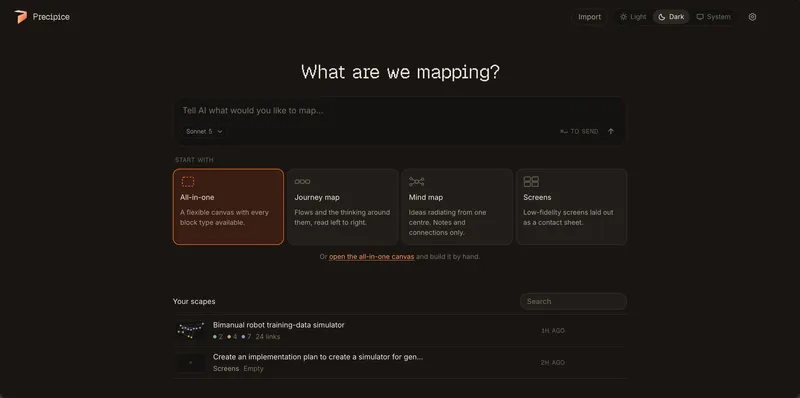Screen dimensions: 800x398
Task: Open the Sonnet 5 model dropdown
Action: point(204,131)
